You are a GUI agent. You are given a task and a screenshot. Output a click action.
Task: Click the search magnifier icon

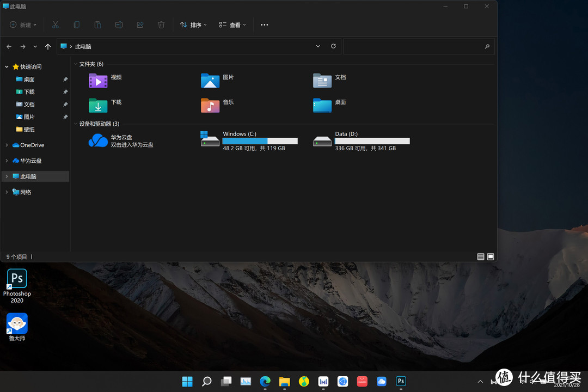pos(487,46)
